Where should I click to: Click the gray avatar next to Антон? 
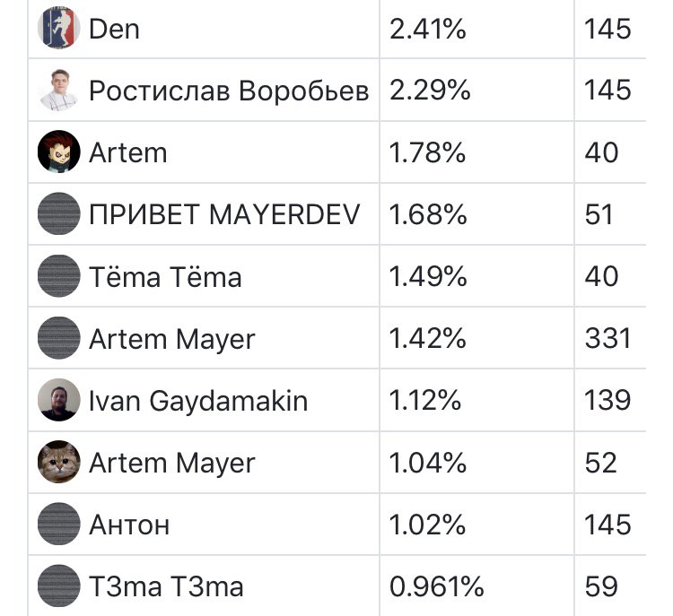pyautogui.click(x=59, y=524)
